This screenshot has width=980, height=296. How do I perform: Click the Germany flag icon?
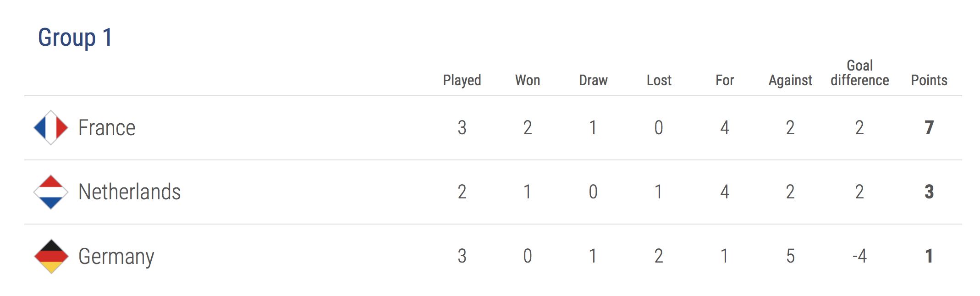click(x=51, y=256)
